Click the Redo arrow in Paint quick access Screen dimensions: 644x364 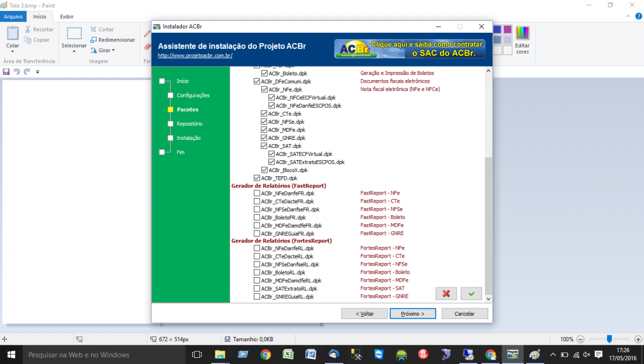point(27,71)
